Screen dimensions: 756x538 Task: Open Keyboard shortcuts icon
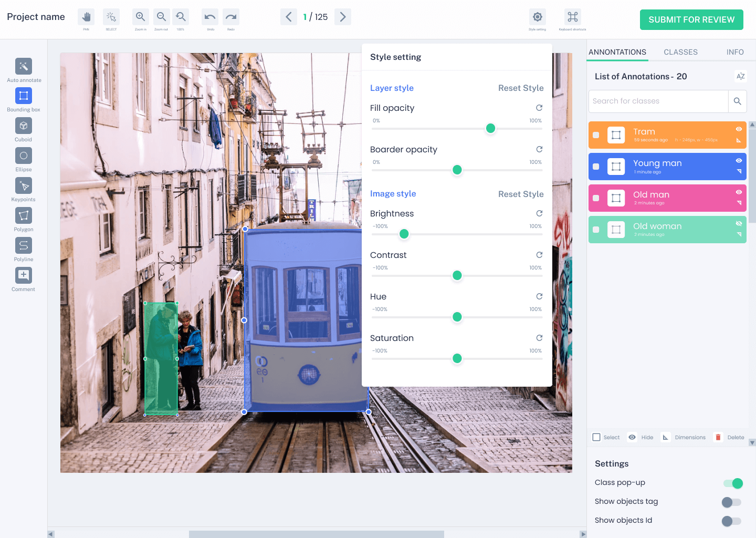click(x=573, y=17)
